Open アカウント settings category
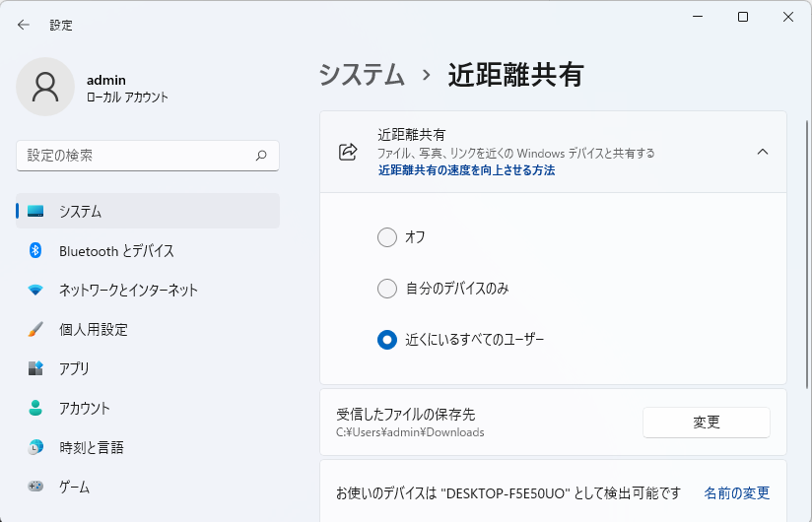 coord(148,408)
